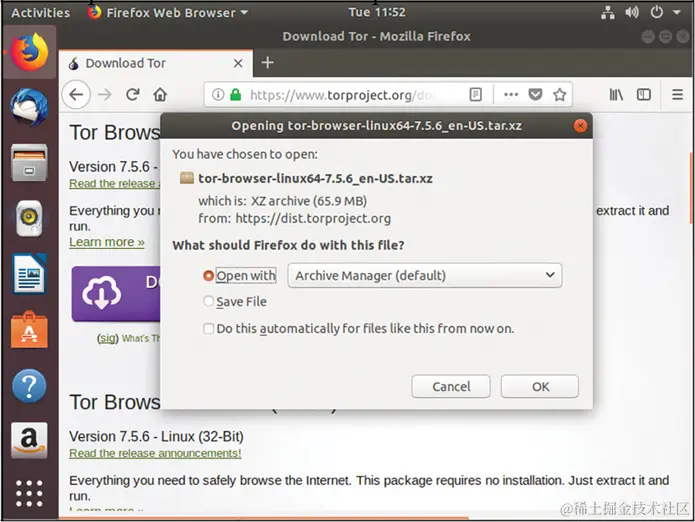Toggle the Firefox sidebar icon

pos(644,94)
